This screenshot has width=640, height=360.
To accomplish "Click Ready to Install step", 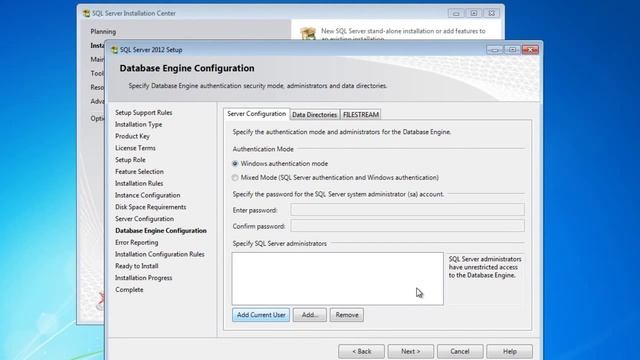I will point(136,267).
